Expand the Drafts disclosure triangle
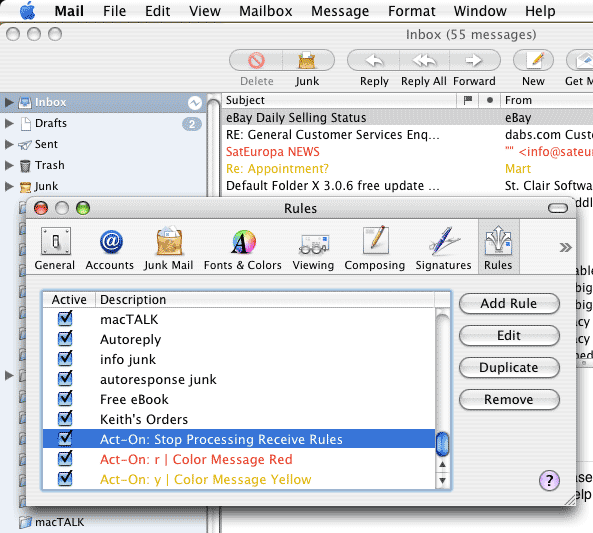Viewport: 593px width, 533px height. click(9, 123)
